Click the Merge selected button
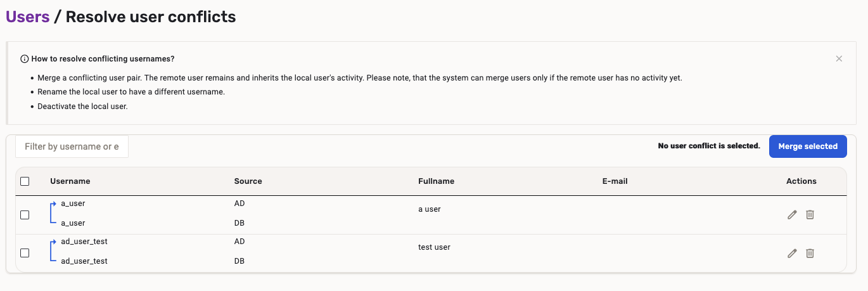The width and height of the screenshot is (868, 291). tap(808, 146)
